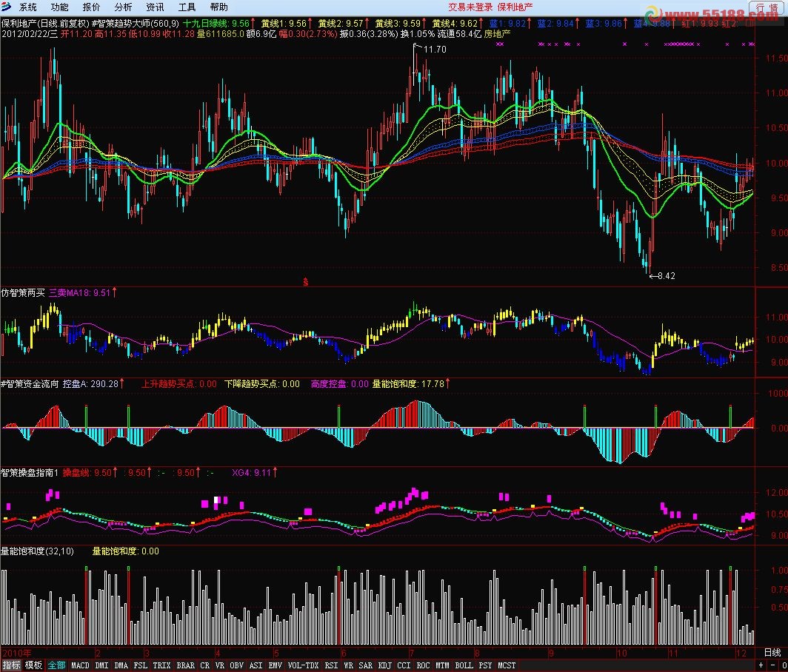This screenshot has height=672, width=788.
Task: Click the 黄线3: 9.59 value
Action: (x=398, y=23)
